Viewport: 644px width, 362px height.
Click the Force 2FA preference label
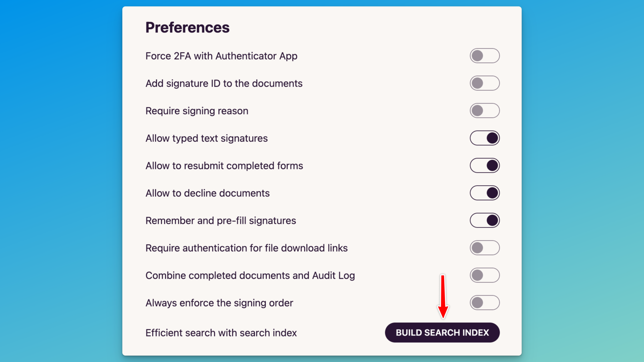click(x=221, y=56)
